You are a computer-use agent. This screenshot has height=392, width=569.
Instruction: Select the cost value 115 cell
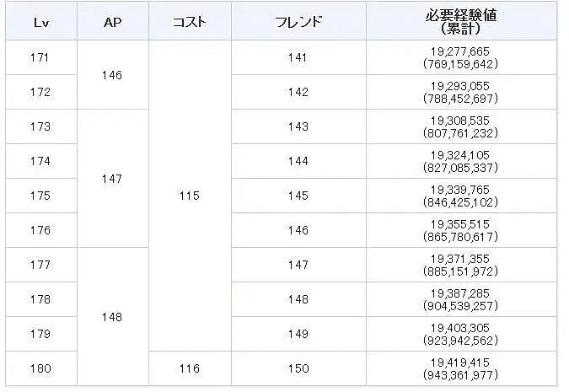click(190, 196)
